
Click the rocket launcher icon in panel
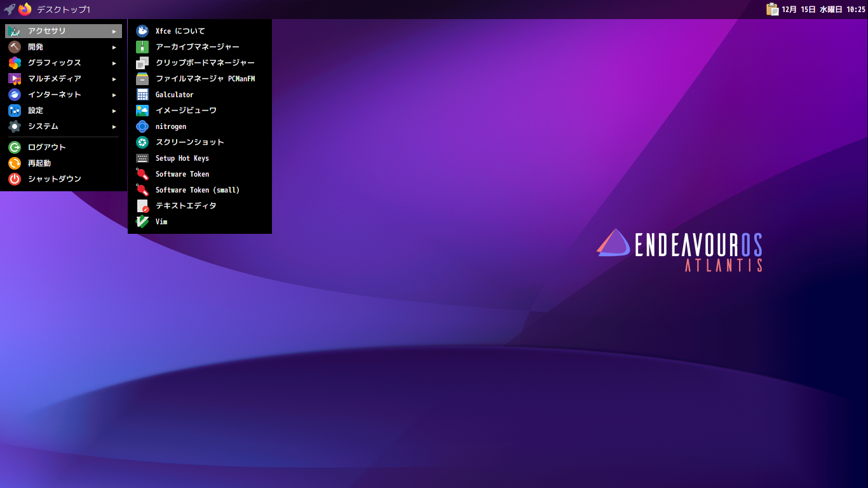tap(10, 9)
